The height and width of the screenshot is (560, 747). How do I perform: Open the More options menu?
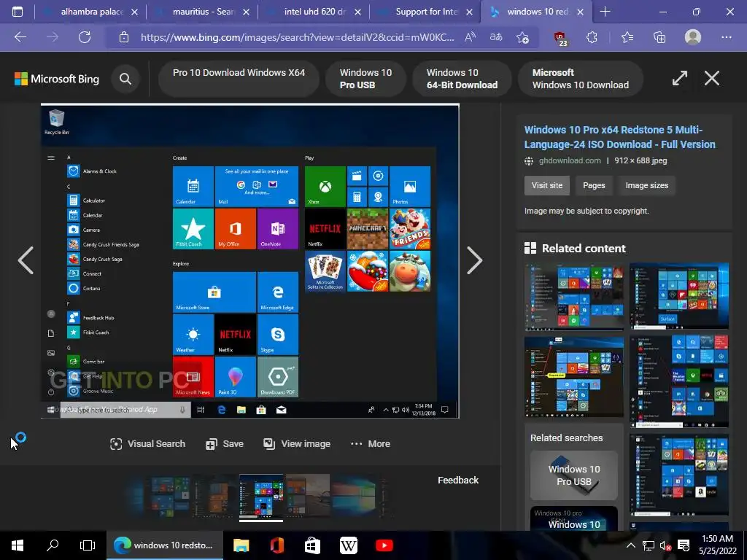click(370, 444)
